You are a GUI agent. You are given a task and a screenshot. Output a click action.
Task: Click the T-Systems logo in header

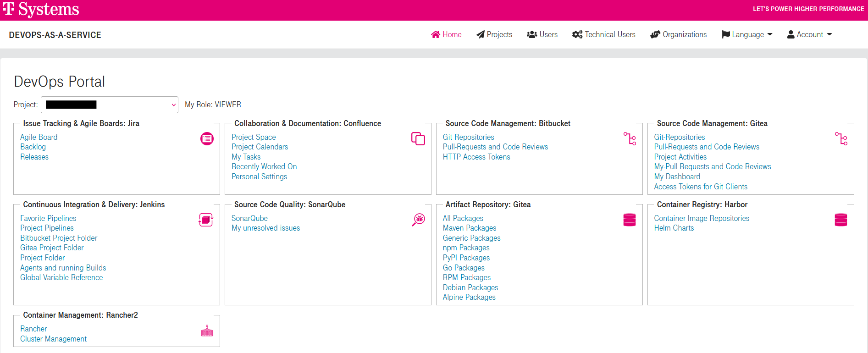click(x=41, y=10)
